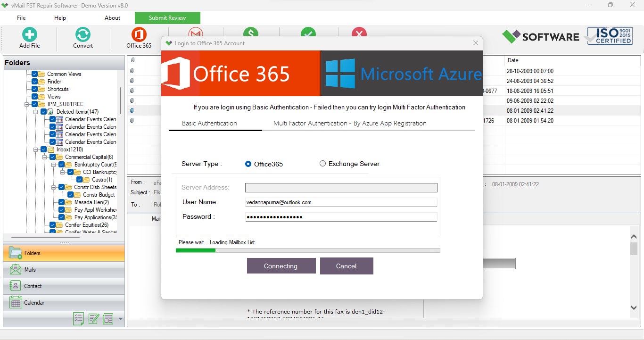Click paperclip icon in the 28-10-2009 row

pos(132,71)
